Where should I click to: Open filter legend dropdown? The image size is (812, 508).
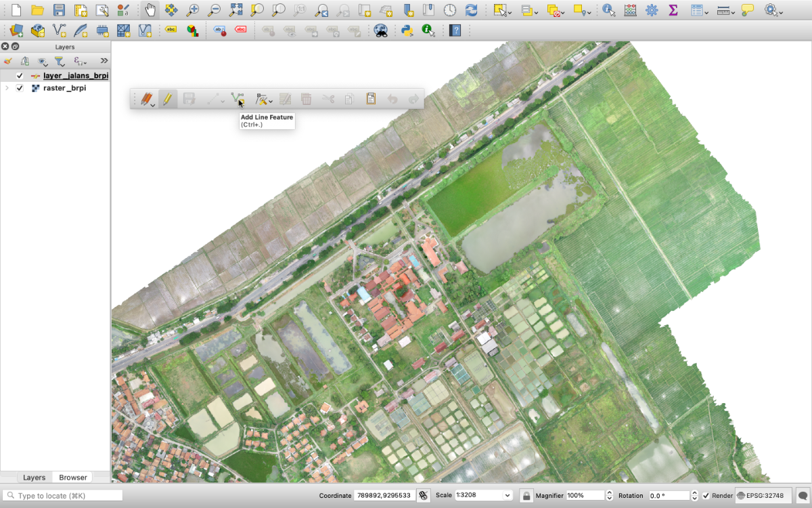[x=61, y=61]
